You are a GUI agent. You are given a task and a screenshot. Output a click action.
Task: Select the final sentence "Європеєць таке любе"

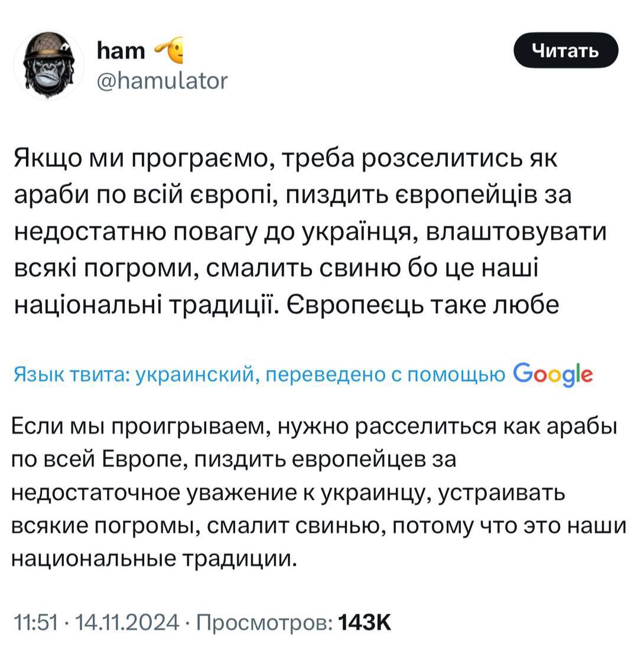422,305
